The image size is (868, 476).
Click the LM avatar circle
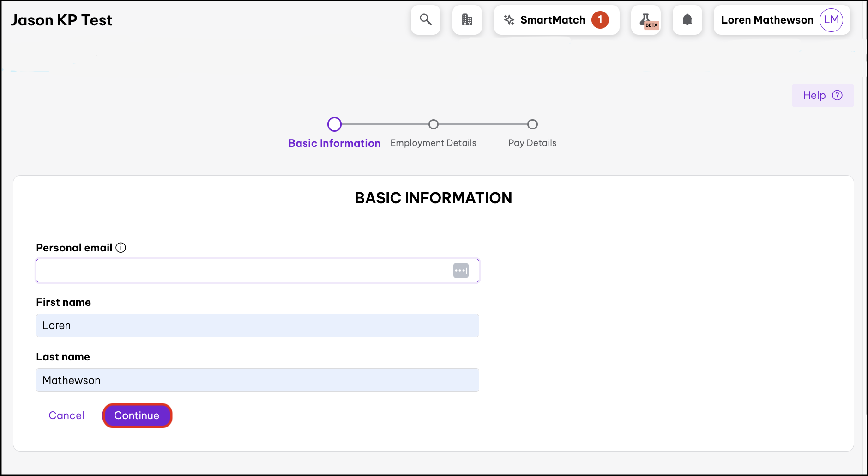pyautogui.click(x=831, y=20)
